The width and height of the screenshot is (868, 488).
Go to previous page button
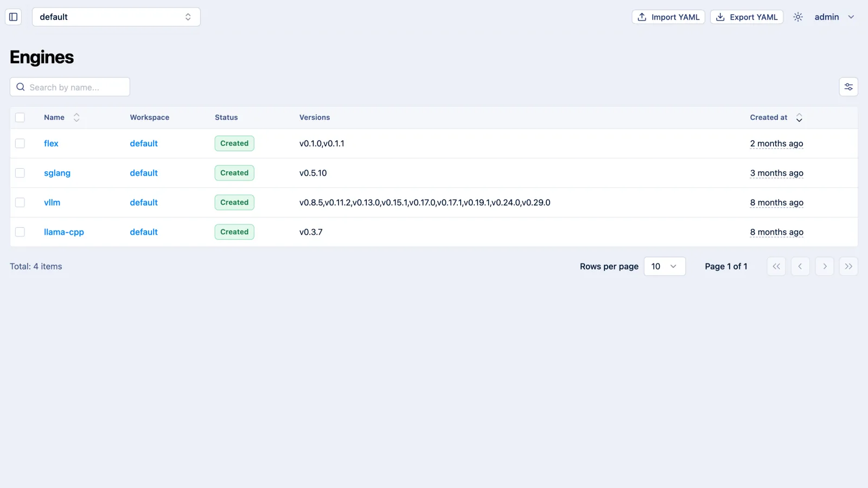(800, 266)
